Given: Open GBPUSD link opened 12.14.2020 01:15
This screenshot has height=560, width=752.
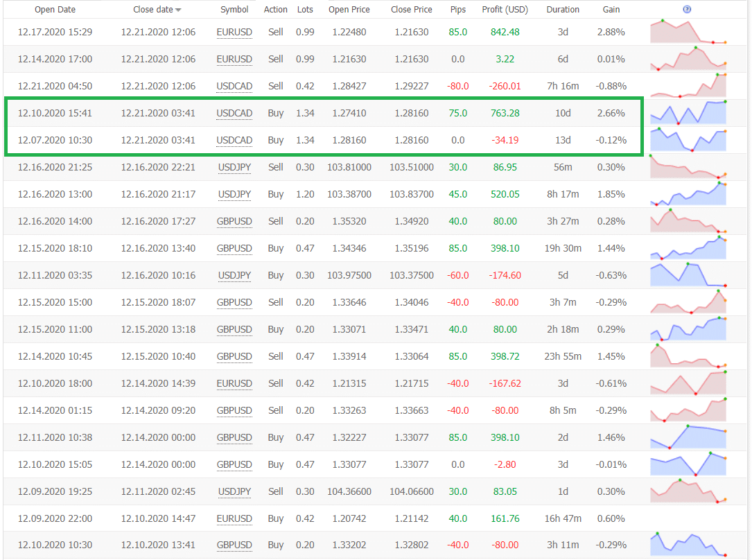Looking at the screenshot, I should (234, 410).
